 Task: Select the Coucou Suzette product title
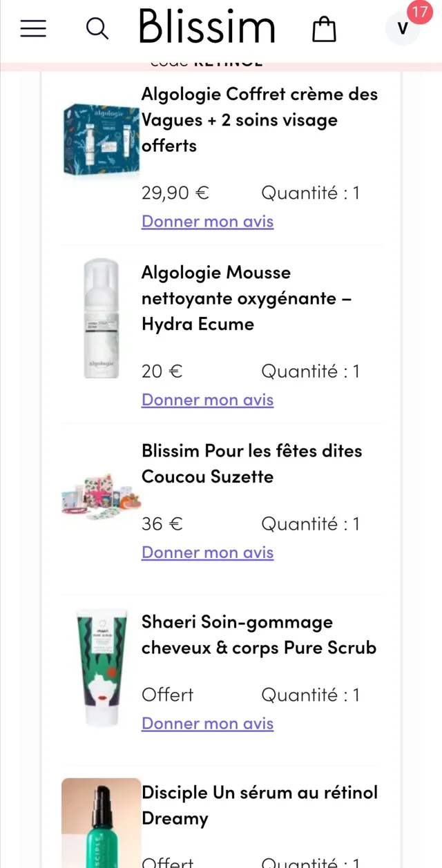[251, 463]
